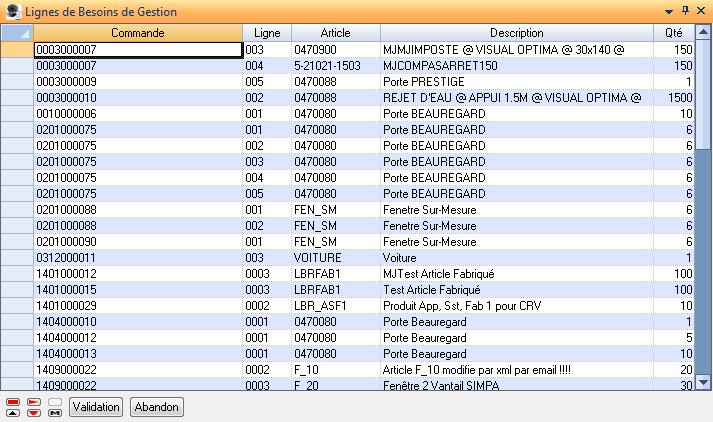
Task: Click the red right-pointing arrow icon
Action: [x=34, y=402]
